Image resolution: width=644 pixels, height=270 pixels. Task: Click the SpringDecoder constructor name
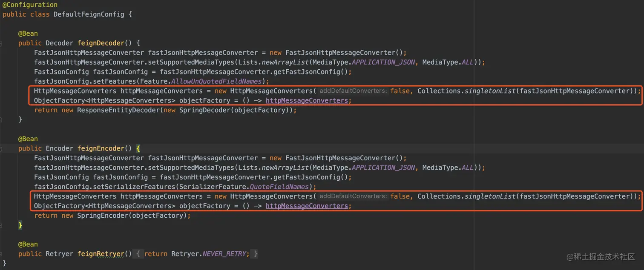pyautogui.click(x=204, y=110)
